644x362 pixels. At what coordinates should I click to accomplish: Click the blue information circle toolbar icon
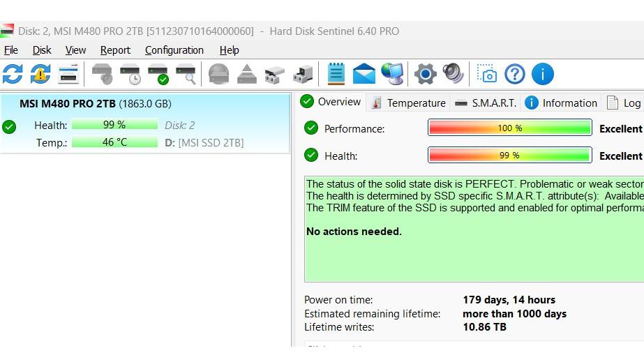543,75
